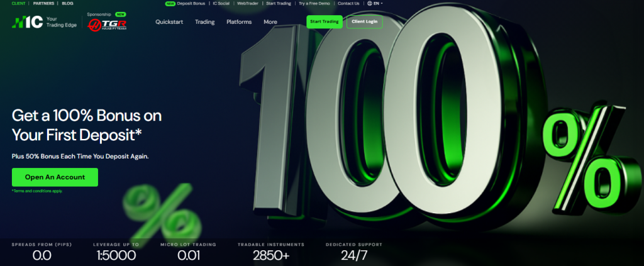Expand the EN language dropdown
Viewport: 644px width, 266px height.
[x=377, y=3]
